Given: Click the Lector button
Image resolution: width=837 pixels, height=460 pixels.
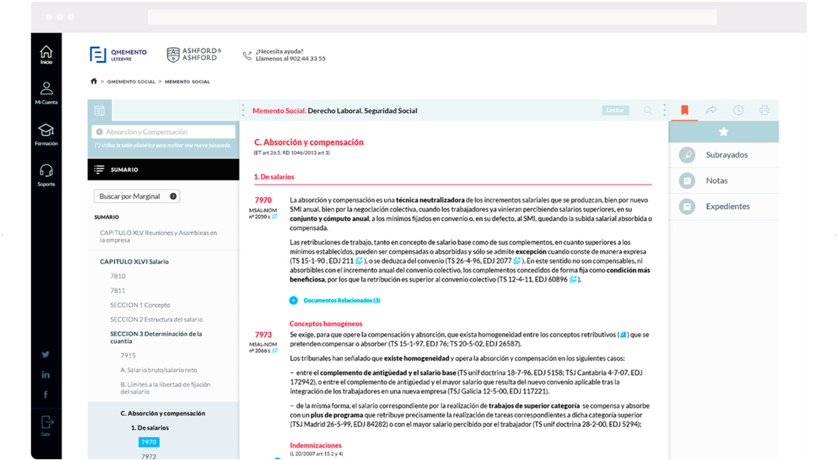Looking at the screenshot, I should (615, 110).
